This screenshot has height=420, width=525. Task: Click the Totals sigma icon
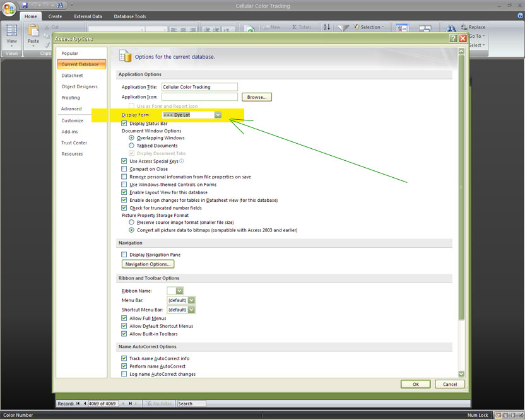point(302,27)
